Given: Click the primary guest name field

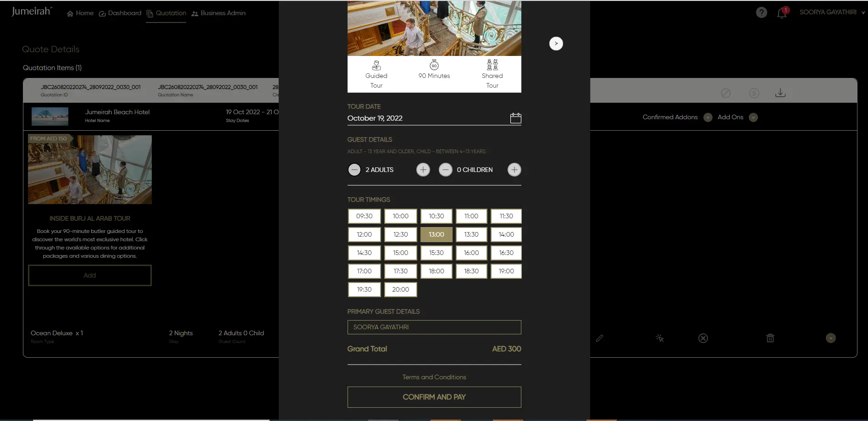Looking at the screenshot, I should coord(434,327).
